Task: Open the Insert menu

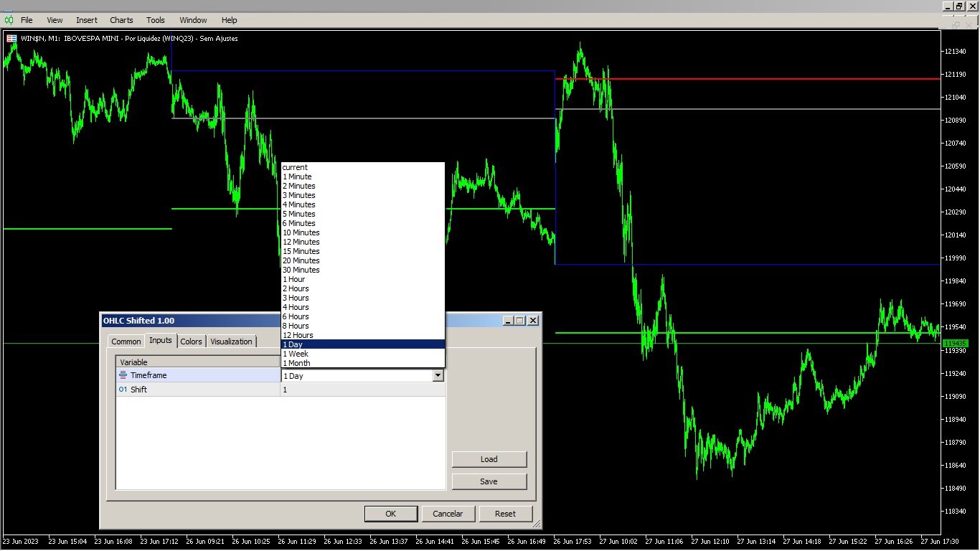Action: tap(86, 20)
